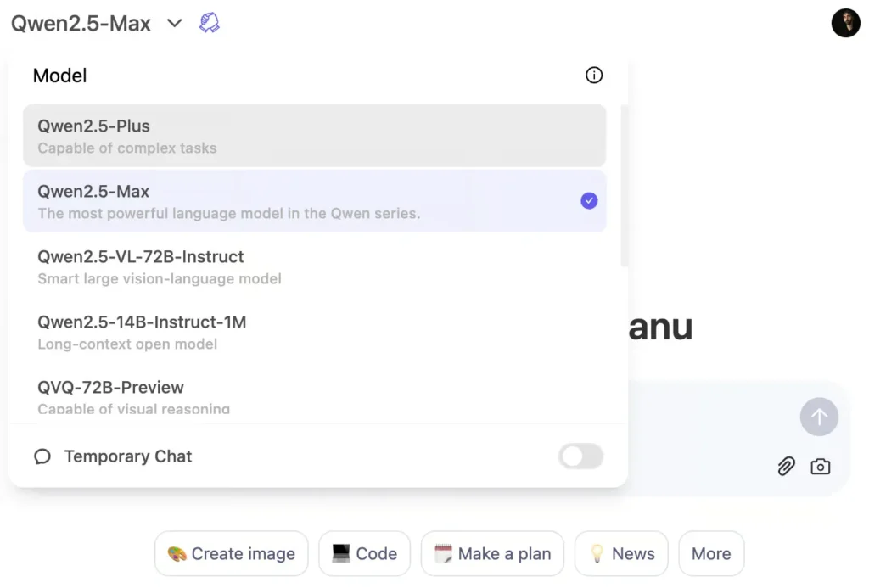This screenshot has height=588, width=869.
Task: Collapse the model selector chevron
Action: point(175,23)
